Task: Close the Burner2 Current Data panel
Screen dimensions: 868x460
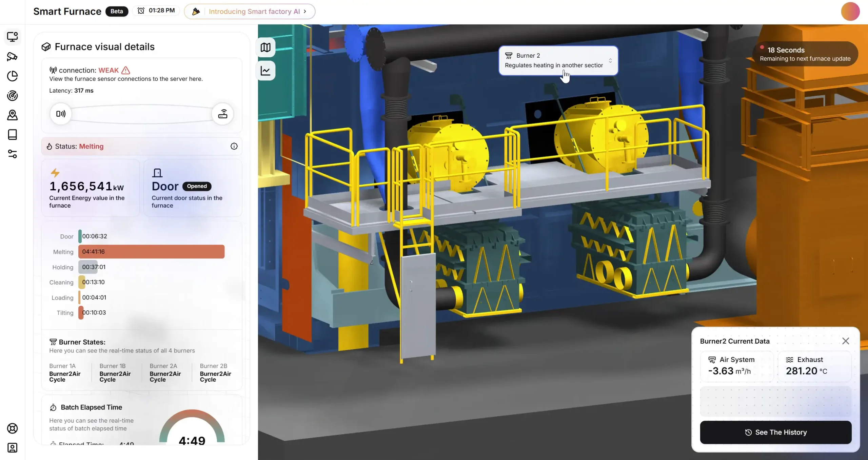Action: pyautogui.click(x=846, y=341)
